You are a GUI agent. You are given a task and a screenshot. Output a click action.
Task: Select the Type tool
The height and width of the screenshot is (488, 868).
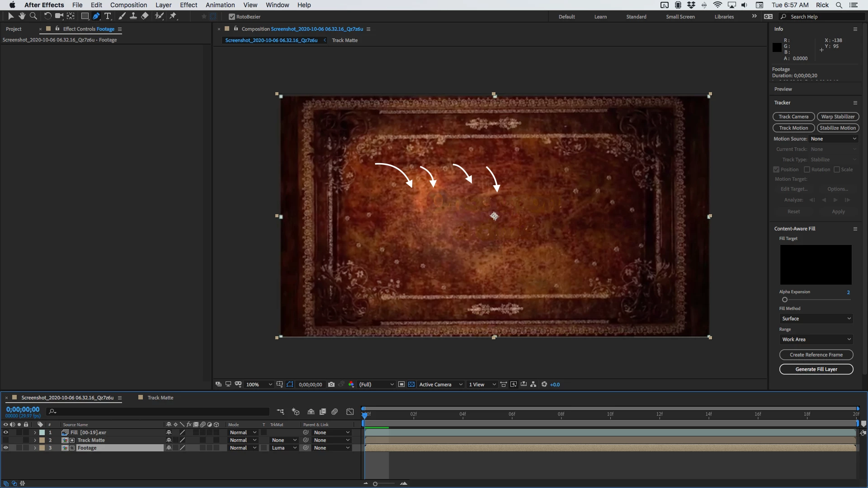click(108, 16)
